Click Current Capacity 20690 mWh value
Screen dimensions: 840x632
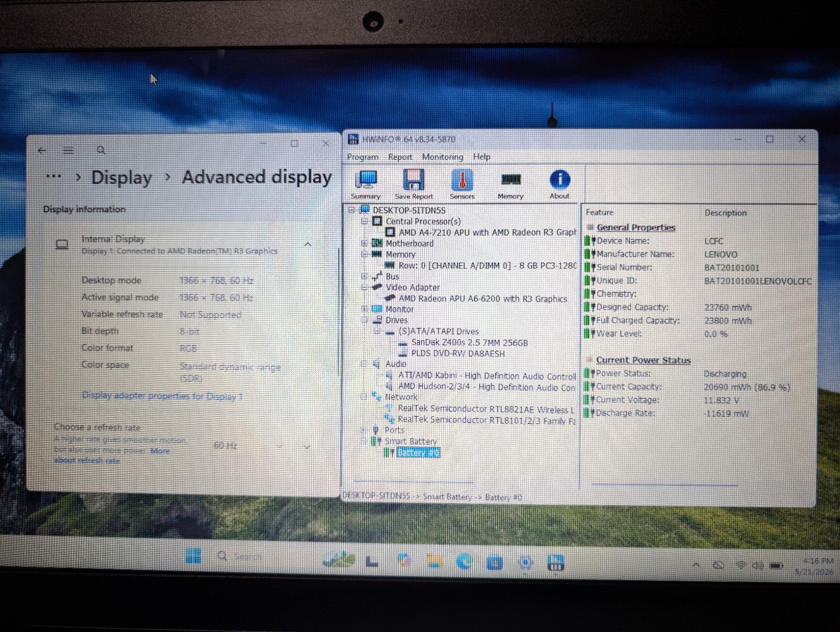pyautogui.click(x=747, y=387)
